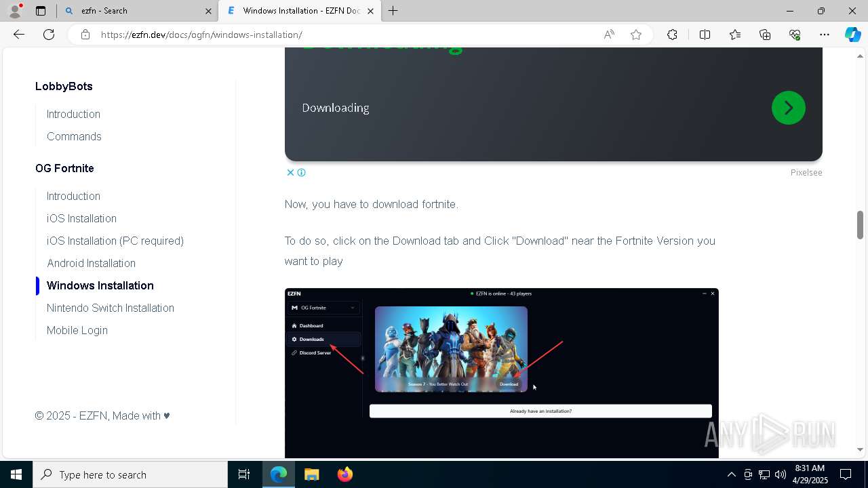Open Read aloud icon in address bar
Image resolution: width=868 pixels, height=488 pixels.
coord(609,35)
